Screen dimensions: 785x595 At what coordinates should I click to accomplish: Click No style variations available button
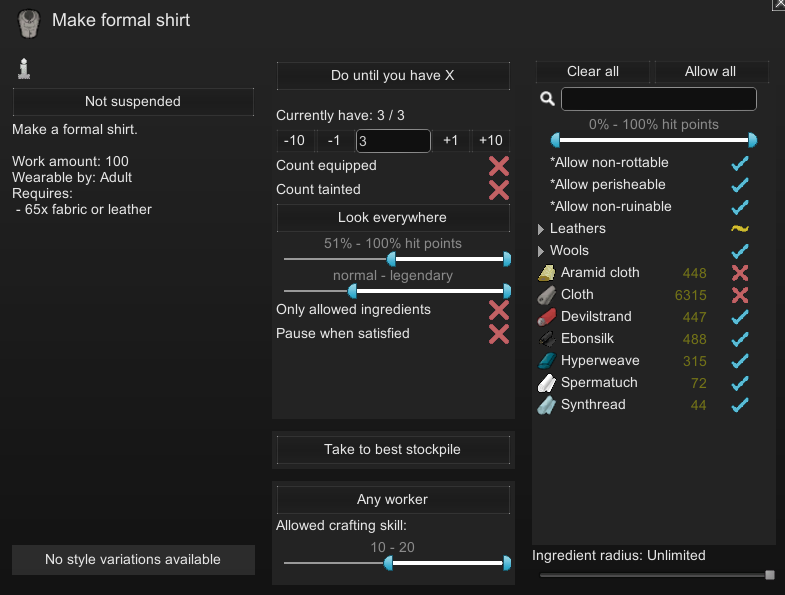click(133, 560)
